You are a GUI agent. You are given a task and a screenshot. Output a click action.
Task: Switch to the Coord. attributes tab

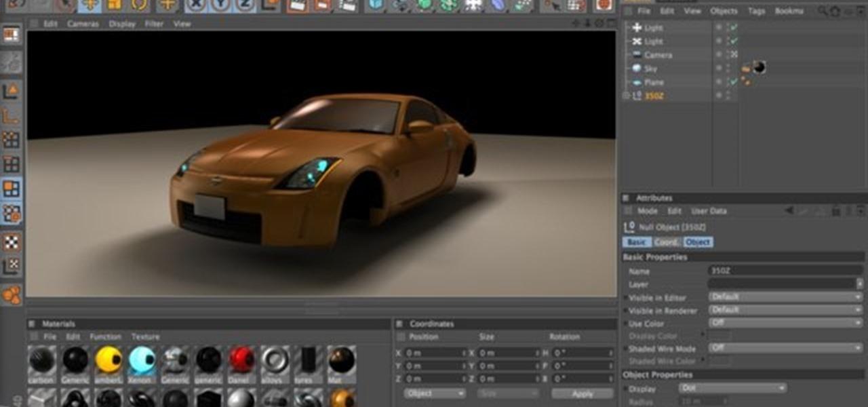pyautogui.click(x=667, y=242)
